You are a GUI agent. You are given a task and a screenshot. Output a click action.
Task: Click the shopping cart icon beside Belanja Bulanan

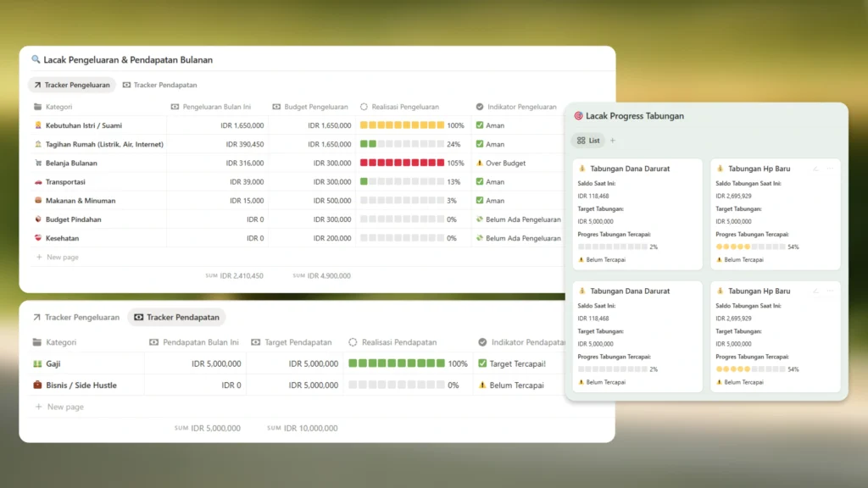click(x=38, y=164)
